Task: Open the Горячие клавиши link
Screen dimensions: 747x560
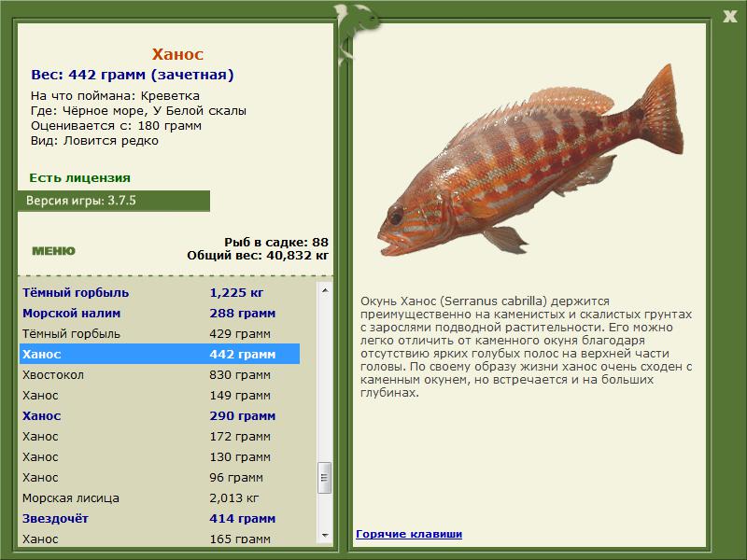Action: 408,534
